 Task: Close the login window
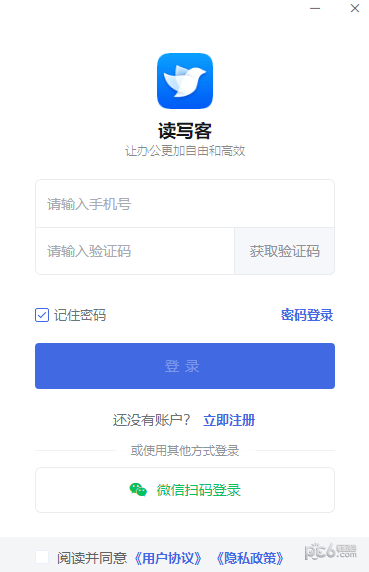pyautogui.click(x=355, y=8)
